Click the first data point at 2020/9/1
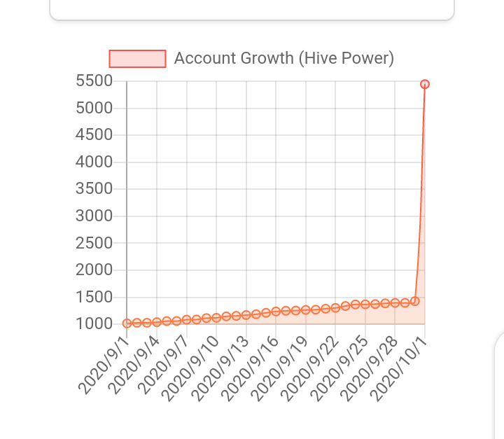Viewport: 504px width, 439px height. [127, 323]
